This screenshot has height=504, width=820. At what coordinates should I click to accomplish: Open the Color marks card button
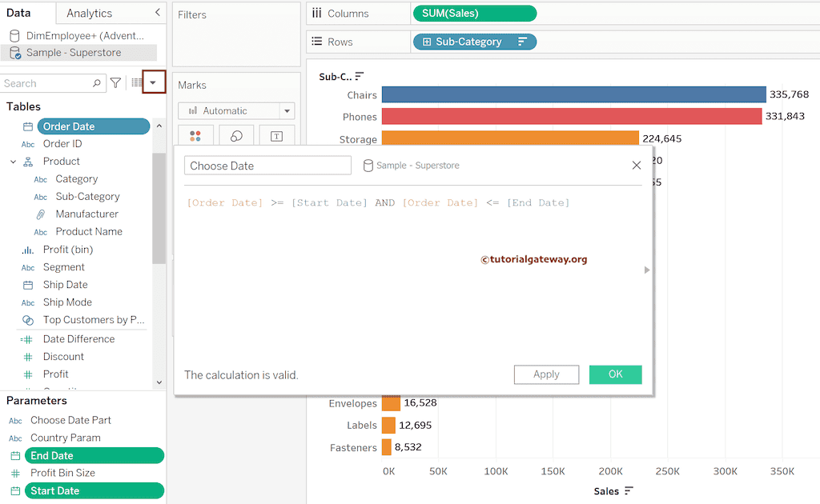pyautogui.click(x=195, y=136)
